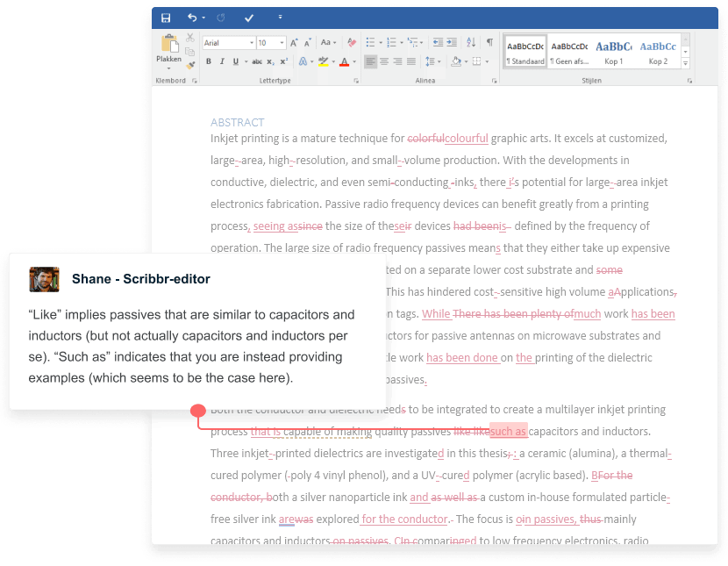Toggle strikethrough abc formatting
The width and height of the screenshot is (728, 566).
[x=257, y=61]
